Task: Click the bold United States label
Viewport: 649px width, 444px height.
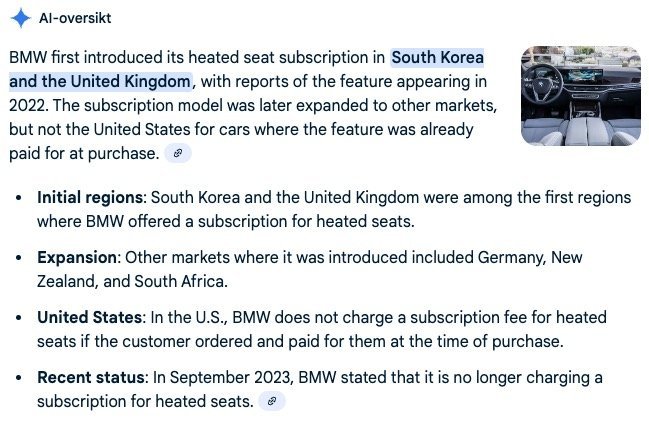Action: 89,317
